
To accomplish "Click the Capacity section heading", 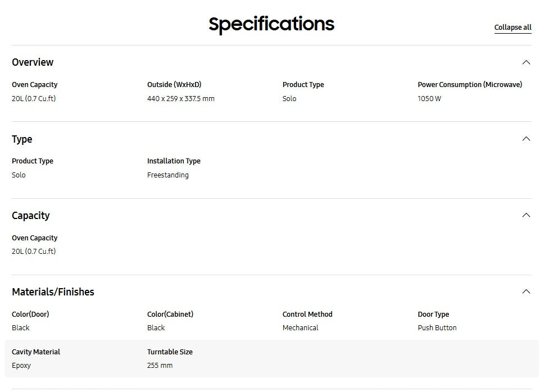I will tap(30, 216).
